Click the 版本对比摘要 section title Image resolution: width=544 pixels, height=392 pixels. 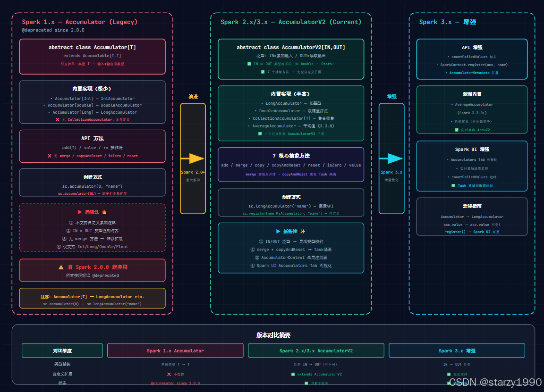(273, 335)
